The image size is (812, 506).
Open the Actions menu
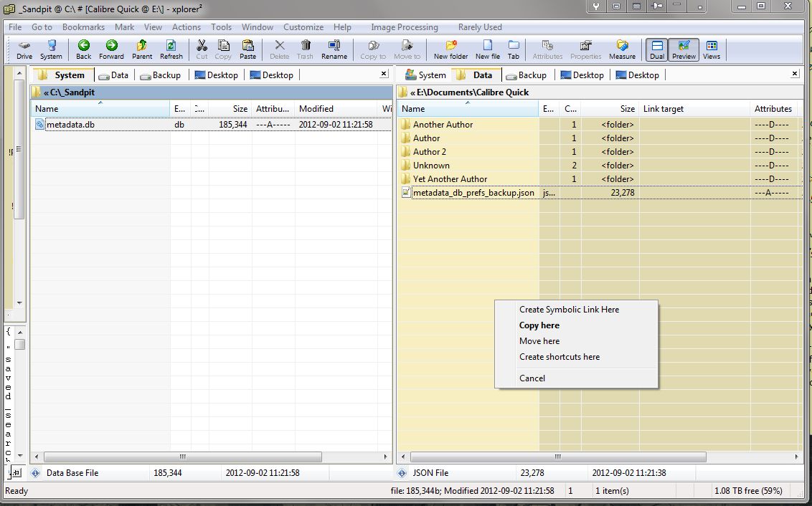click(x=187, y=27)
